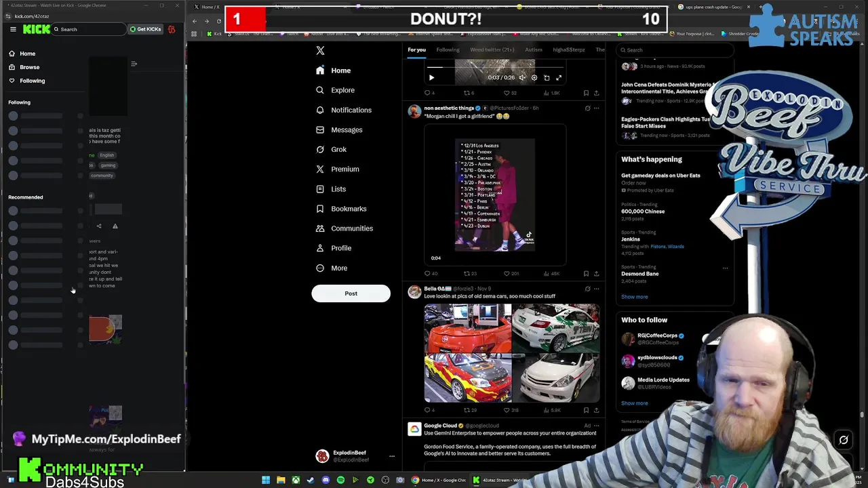Switch to Weed twitter (21+) tab
The height and width of the screenshot is (488, 868).
[x=492, y=49]
